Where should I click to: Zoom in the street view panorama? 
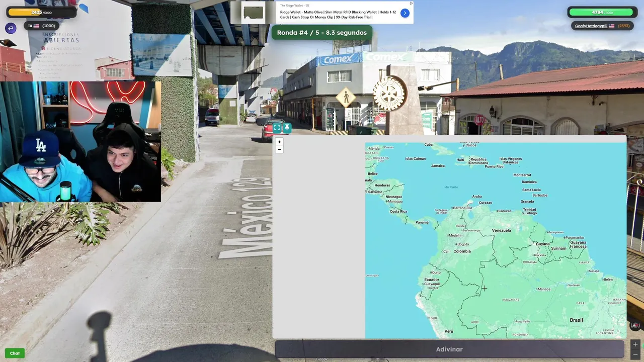click(635, 344)
